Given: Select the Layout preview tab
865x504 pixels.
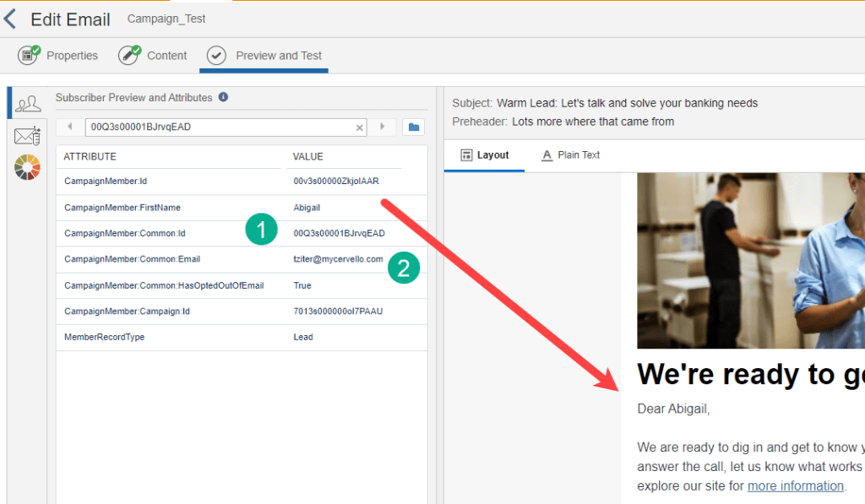Looking at the screenshot, I should pos(485,155).
